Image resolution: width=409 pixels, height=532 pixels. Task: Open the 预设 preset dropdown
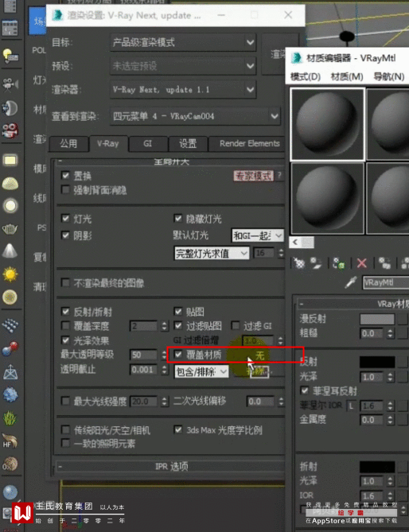point(183,66)
